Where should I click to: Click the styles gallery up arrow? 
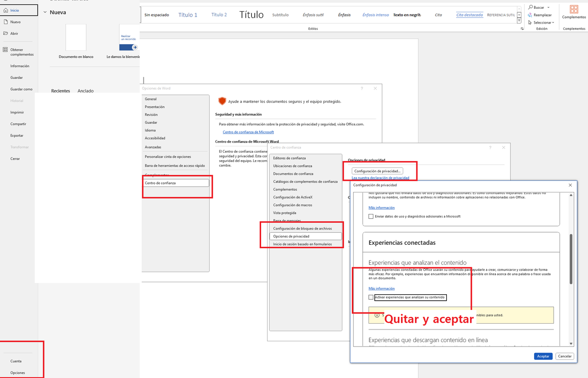tap(519, 9)
